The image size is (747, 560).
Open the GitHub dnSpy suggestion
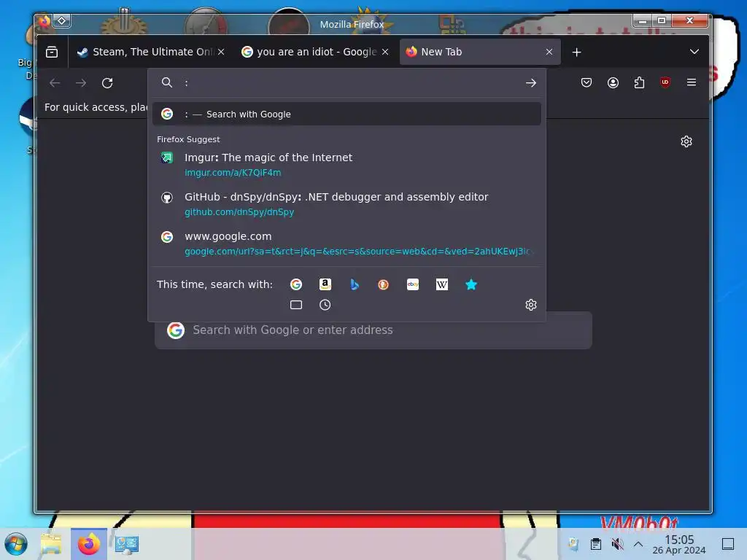click(347, 204)
